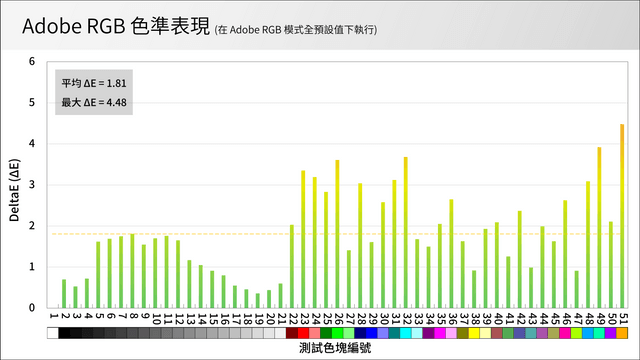The image size is (640, 360).
Task: Click the average ΔE = 1.81 legend text
Action: (x=94, y=83)
